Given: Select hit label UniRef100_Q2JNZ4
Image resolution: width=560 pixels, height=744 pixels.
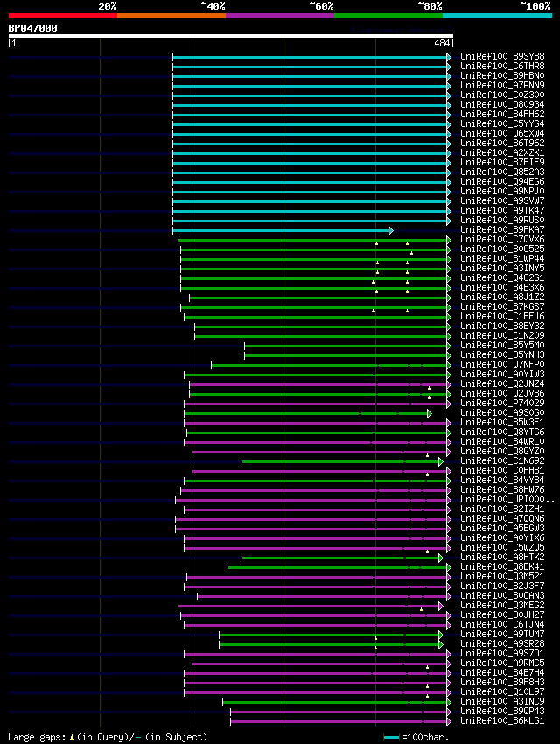Looking at the screenshot, I should (x=502, y=383).
